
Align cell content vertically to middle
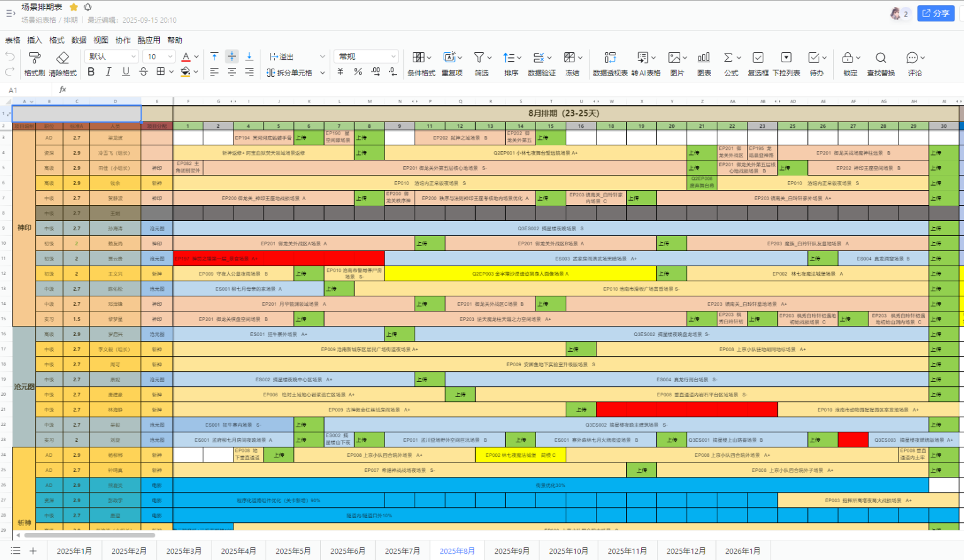[x=232, y=57]
